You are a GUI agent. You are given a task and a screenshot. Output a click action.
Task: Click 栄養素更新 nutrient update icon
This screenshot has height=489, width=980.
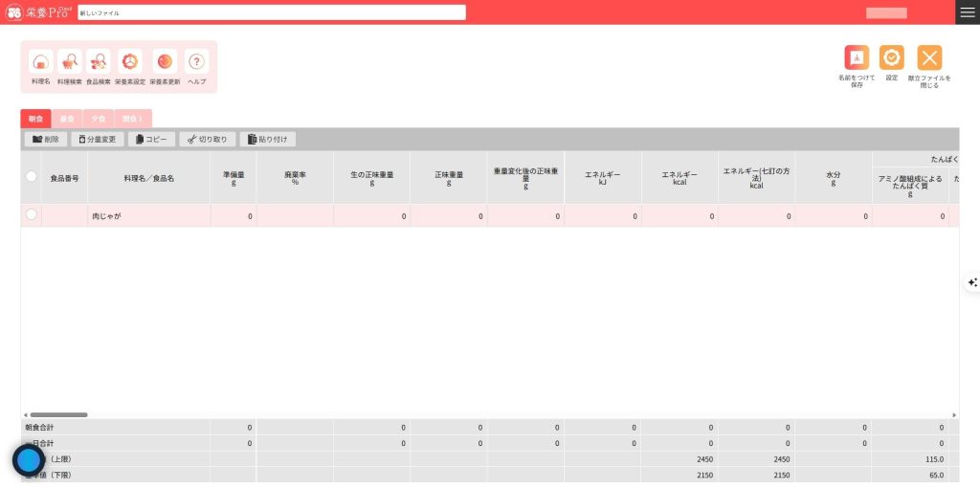165,62
